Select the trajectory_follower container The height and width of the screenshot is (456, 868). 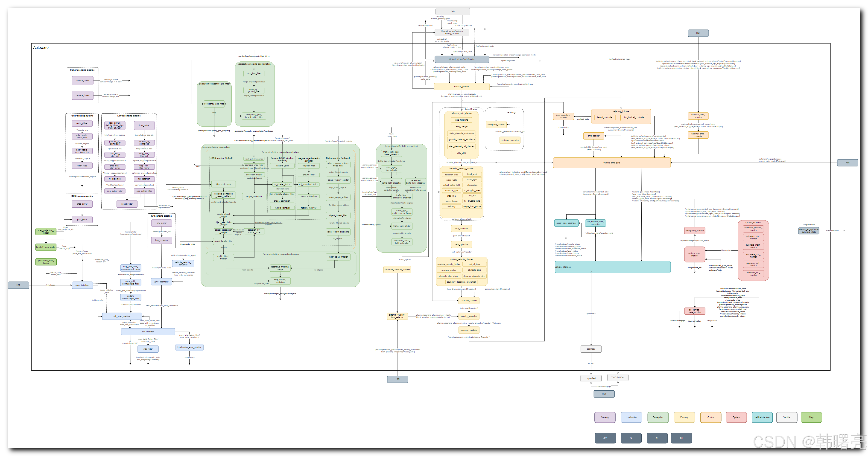point(621,111)
